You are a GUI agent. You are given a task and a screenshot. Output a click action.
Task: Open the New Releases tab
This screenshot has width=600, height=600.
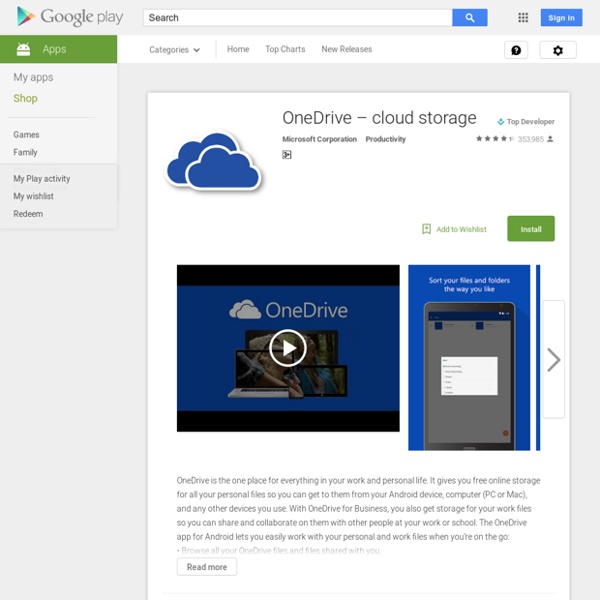point(346,49)
